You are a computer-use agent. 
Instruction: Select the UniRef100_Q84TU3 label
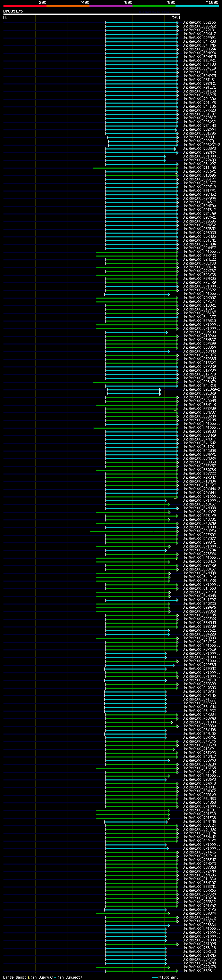(x=199, y=64)
